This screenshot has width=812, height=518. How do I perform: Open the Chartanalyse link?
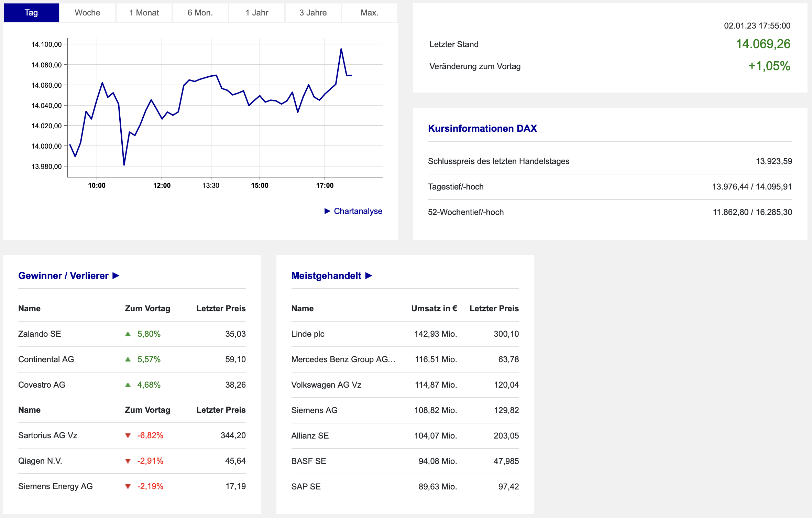tap(358, 211)
